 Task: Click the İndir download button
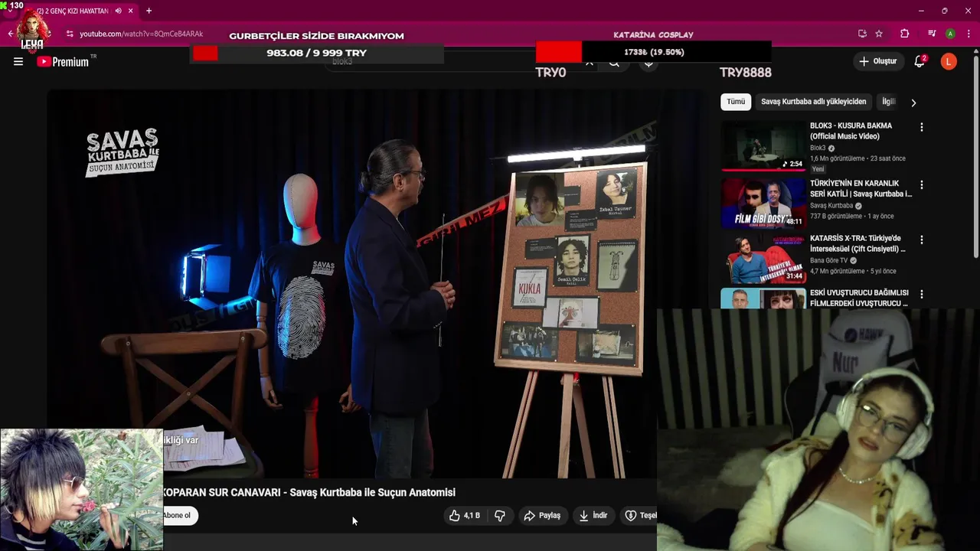coord(593,516)
